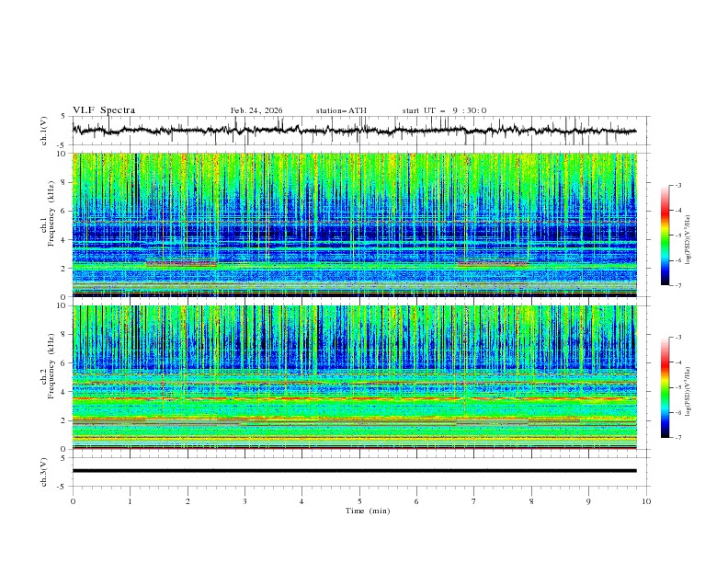
Task: Click the '-7' label on ch.2 color bar
Action: 678,438
